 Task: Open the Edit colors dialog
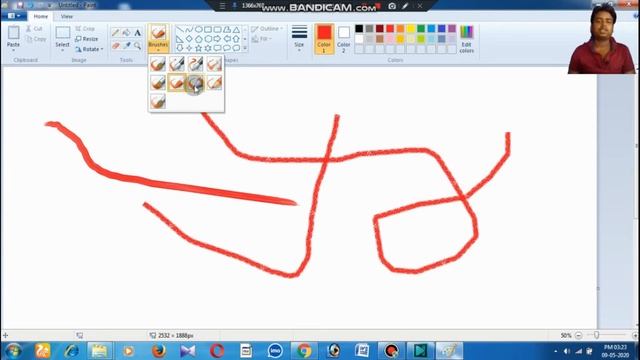pyautogui.click(x=467, y=39)
